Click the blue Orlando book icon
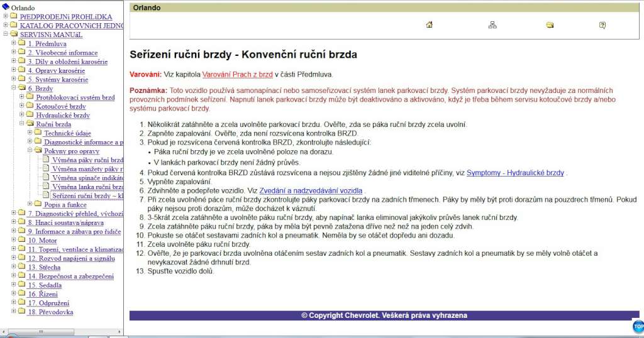The image size is (644, 338). click(x=6, y=8)
